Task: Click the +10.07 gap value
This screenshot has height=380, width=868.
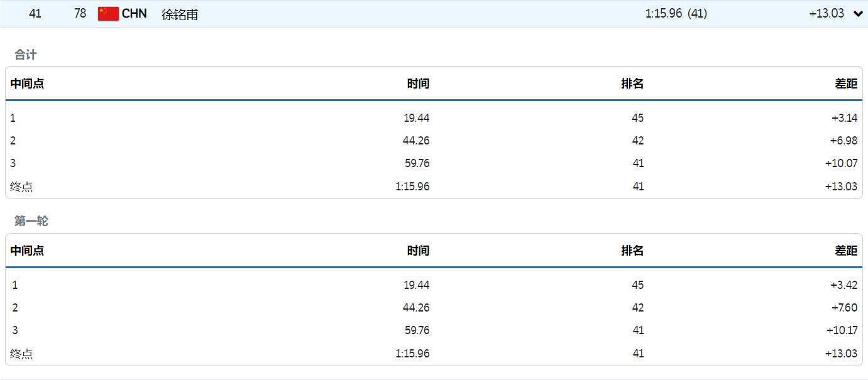Action: coord(841,163)
